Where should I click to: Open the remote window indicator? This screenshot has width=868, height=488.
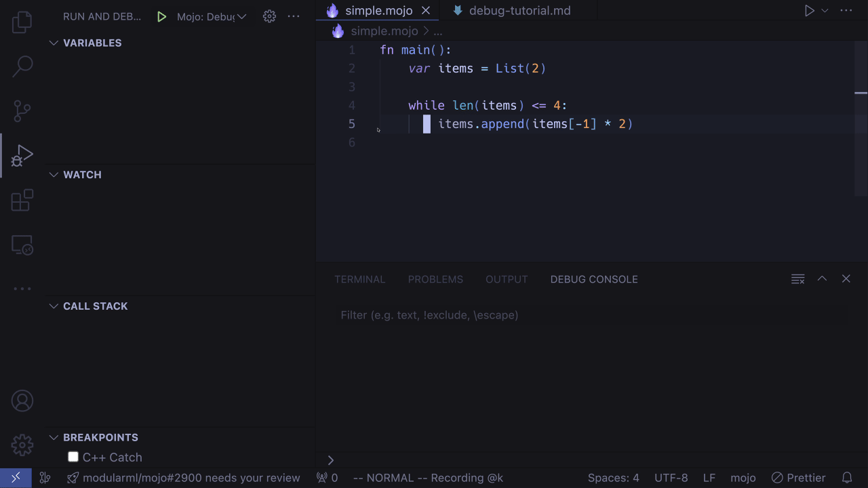pos(16,478)
